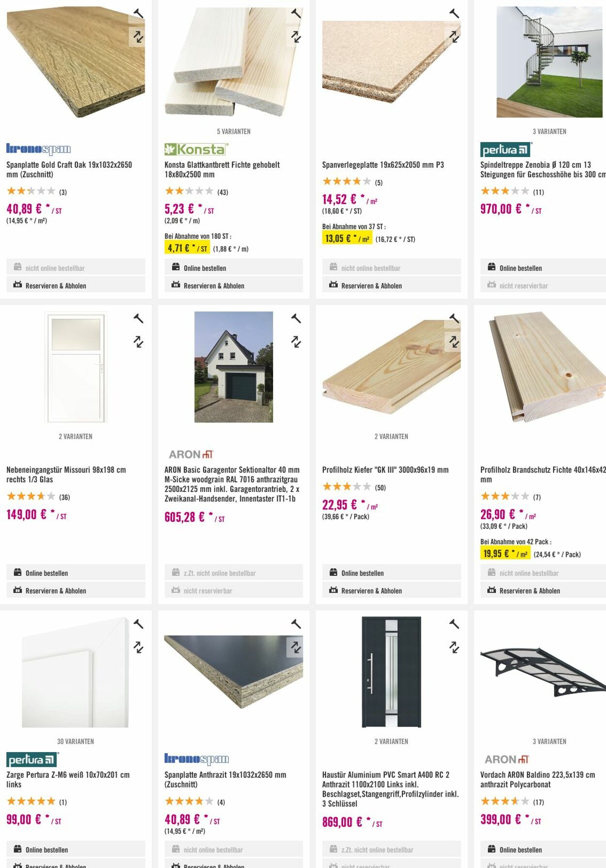Open the pertura brand page
This screenshot has height=868, width=606.
click(506, 150)
